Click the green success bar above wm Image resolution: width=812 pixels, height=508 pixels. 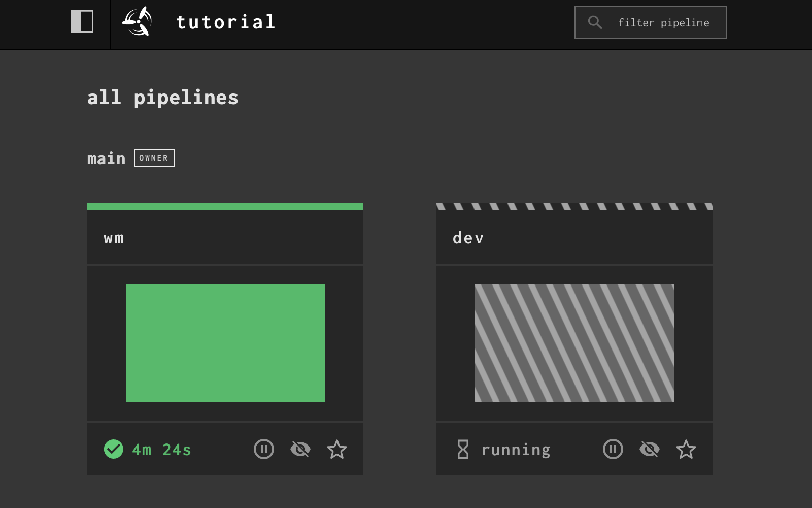click(225, 206)
